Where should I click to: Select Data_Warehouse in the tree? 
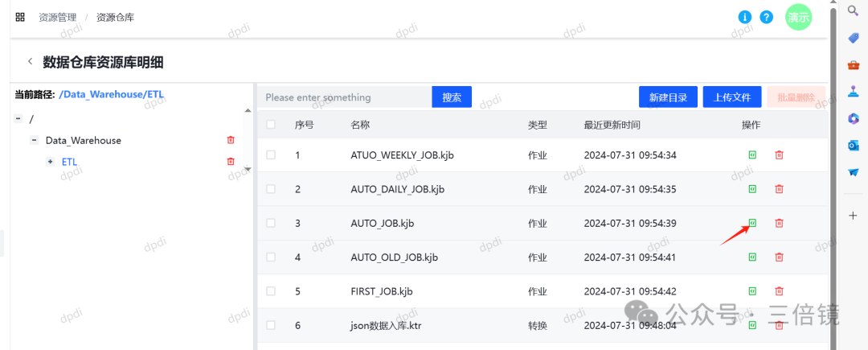(x=83, y=140)
